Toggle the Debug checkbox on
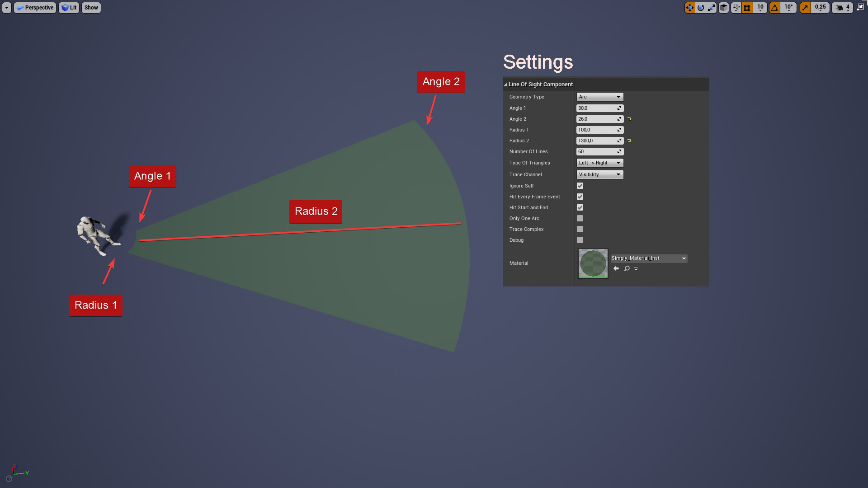 (580, 240)
